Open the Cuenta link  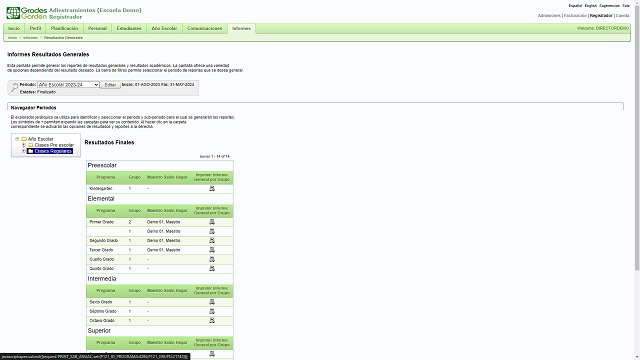click(x=622, y=16)
